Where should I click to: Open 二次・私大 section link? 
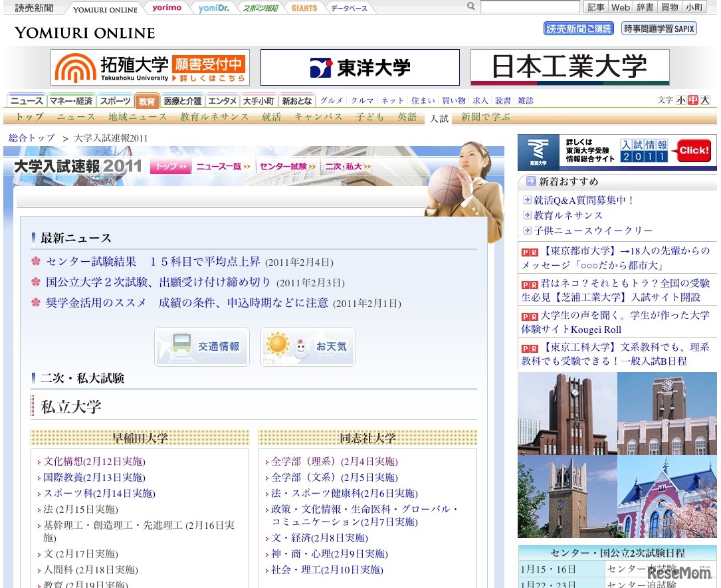click(348, 166)
